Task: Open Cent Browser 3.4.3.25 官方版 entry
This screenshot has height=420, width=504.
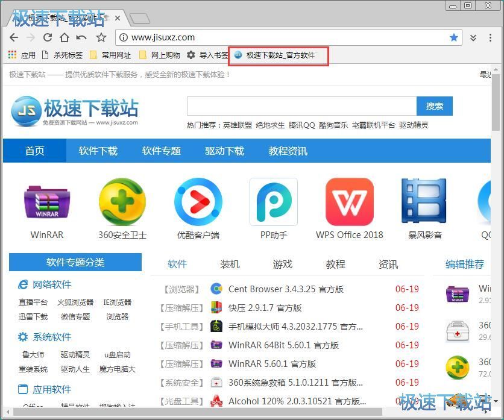Action: pyautogui.click(x=286, y=289)
